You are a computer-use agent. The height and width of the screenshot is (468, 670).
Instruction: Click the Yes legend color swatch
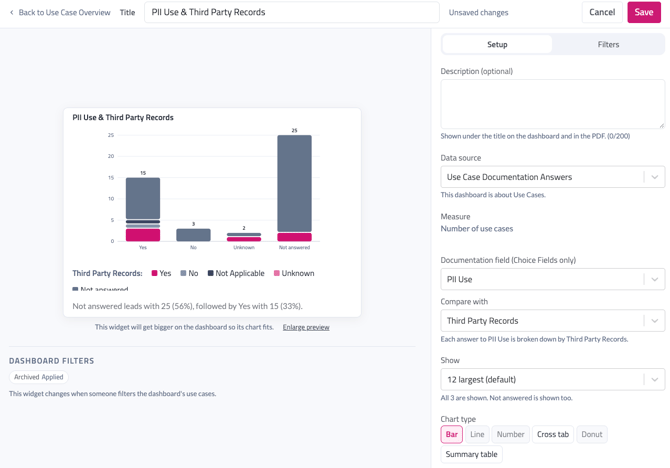[154, 273]
